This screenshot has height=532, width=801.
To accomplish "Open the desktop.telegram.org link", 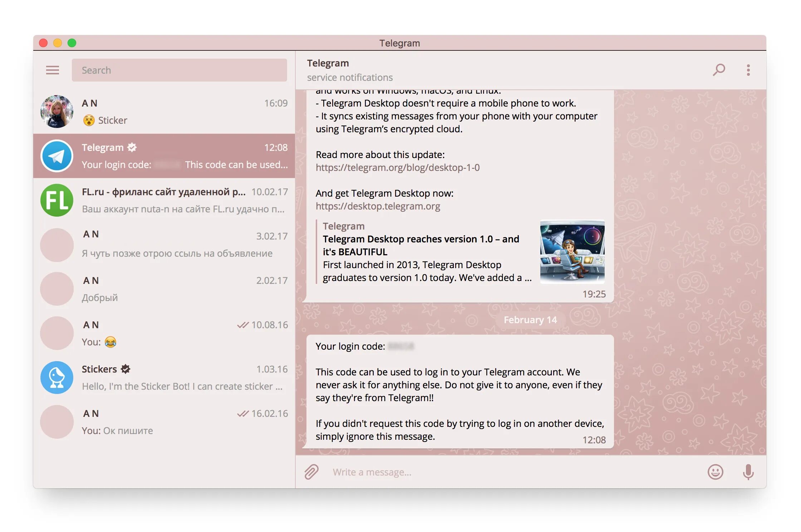I will click(378, 206).
